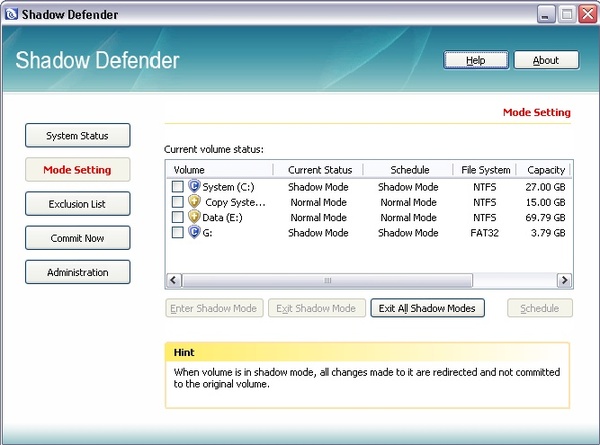
Task: Click the Enter Shadow Mode button
Action: (x=214, y=308)
